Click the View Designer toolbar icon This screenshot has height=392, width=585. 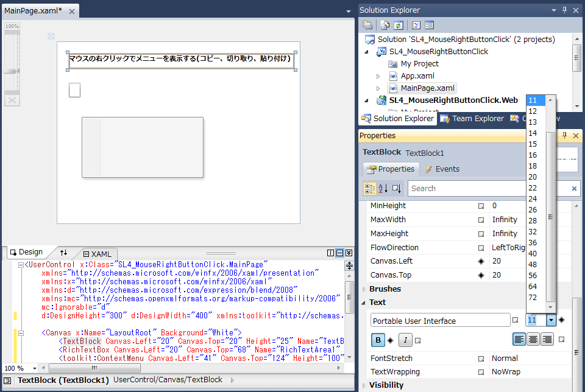point(430,25)
